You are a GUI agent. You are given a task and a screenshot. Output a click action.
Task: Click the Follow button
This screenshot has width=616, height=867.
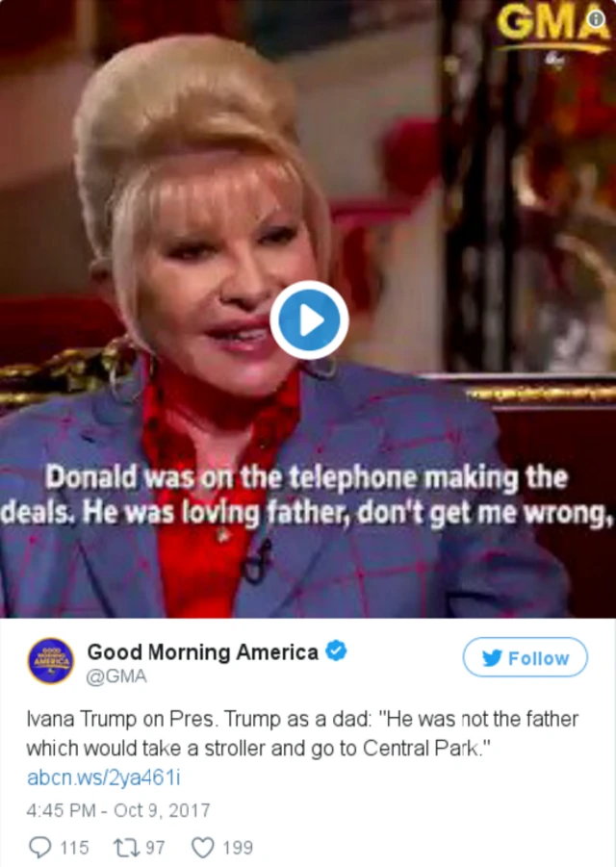click(526, 657)
